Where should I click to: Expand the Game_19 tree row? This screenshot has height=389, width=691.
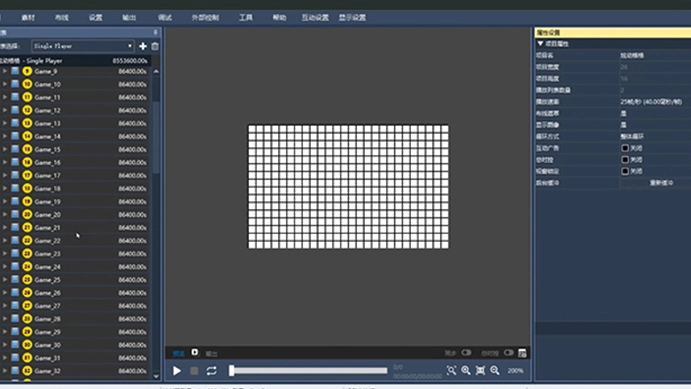[x=5, y=201]
